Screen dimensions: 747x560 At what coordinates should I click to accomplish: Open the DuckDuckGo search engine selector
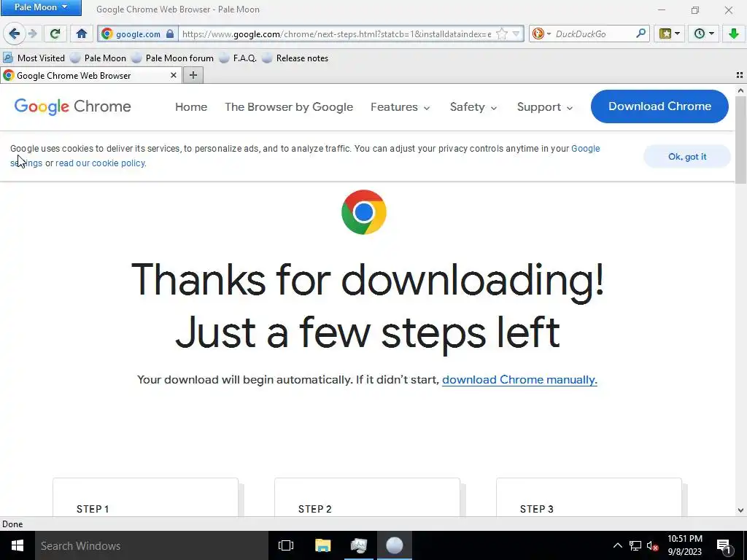click(541, 34)
